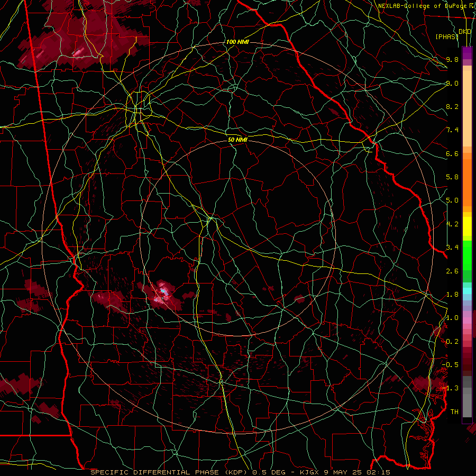Pick the purple swatch atop the color bar
The height and width of the screenshot is (476, 476).
click(467, 53)
